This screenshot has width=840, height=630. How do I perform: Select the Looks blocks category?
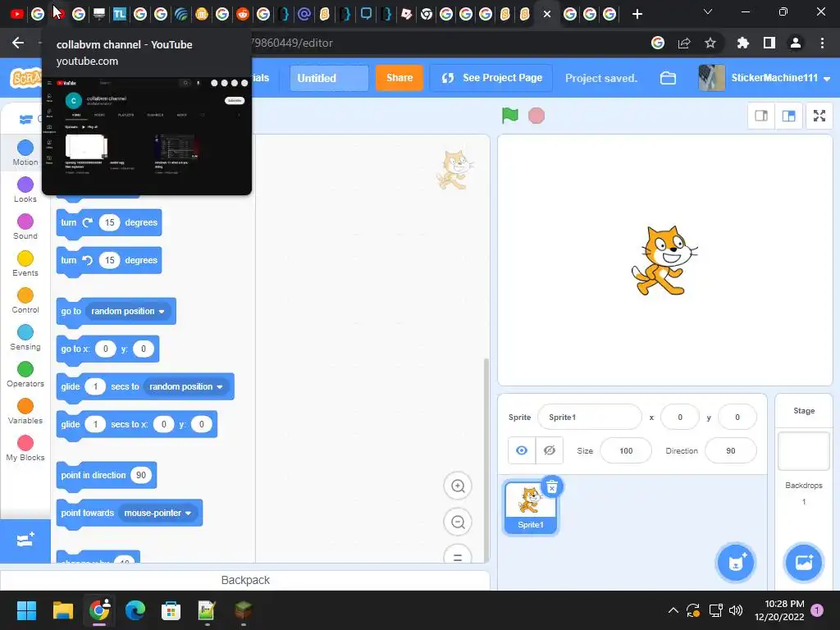click(x=25, y=190)
